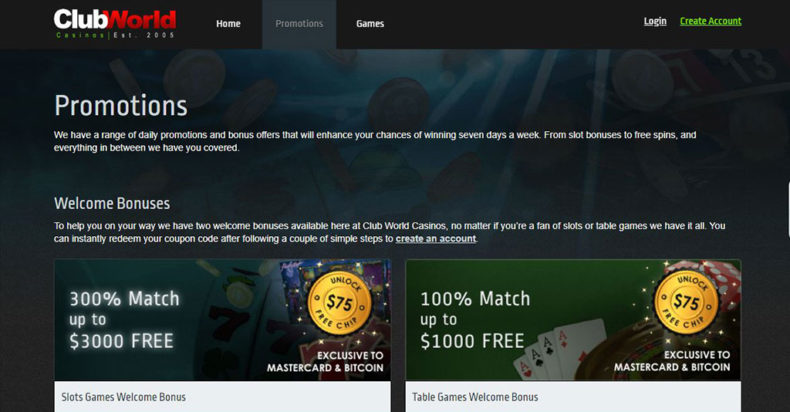Screen dimensions: 790x412
Task: Select the Table Games Welcome Bonus title
Action: [x=475, y=397]
